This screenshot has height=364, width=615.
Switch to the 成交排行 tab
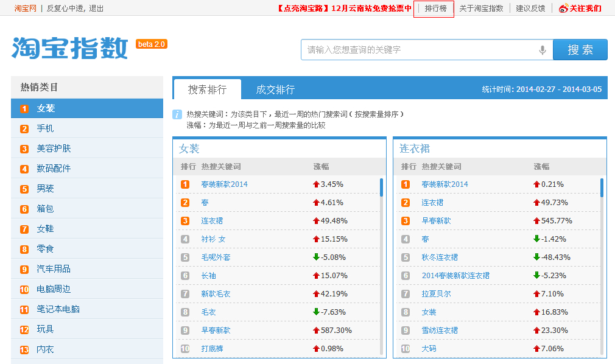(x=275, y=90)
